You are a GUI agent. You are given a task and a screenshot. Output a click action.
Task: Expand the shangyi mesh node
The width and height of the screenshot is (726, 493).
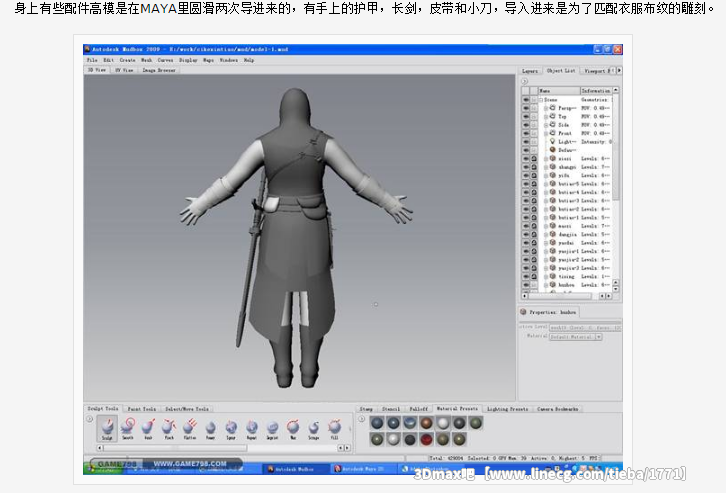[546, 167]
